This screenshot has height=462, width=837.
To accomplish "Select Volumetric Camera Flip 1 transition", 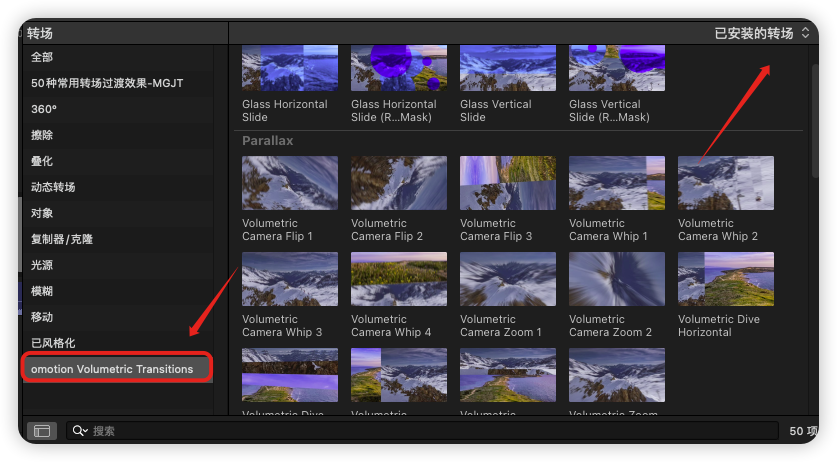I will pos(290,183).
